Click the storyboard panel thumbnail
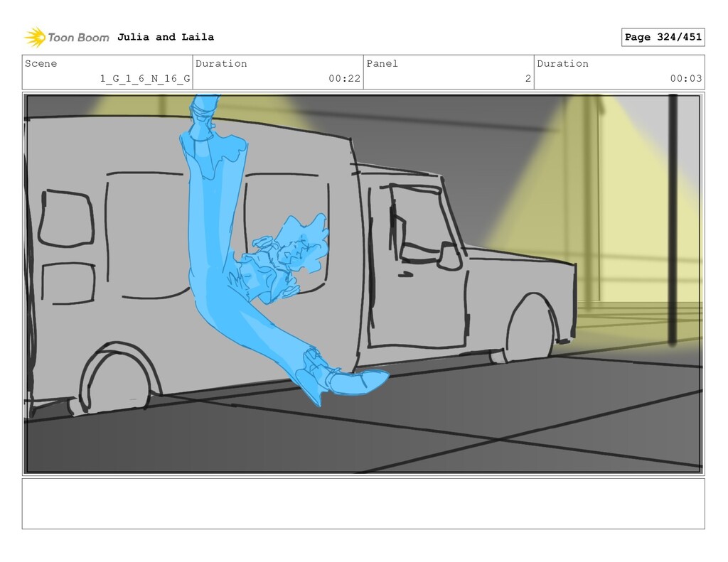The height and width of the screenshot is (562, 728). tap(363, 283)
